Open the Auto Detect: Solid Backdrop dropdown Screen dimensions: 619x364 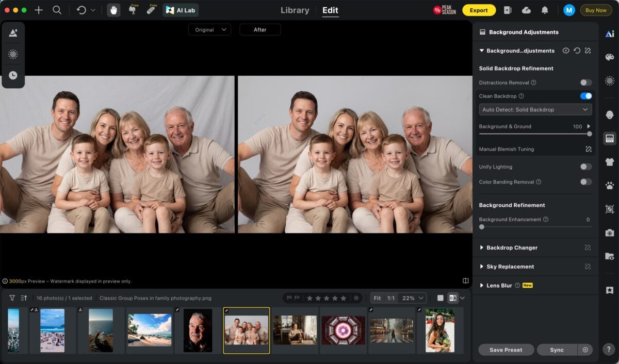535,109
